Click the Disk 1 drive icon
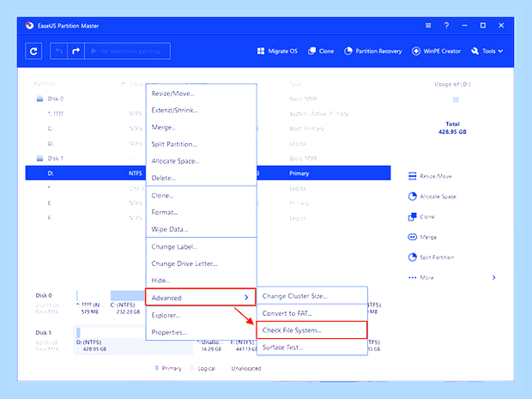This screenshot has height=399, width=532. click(x=39, y=159)
